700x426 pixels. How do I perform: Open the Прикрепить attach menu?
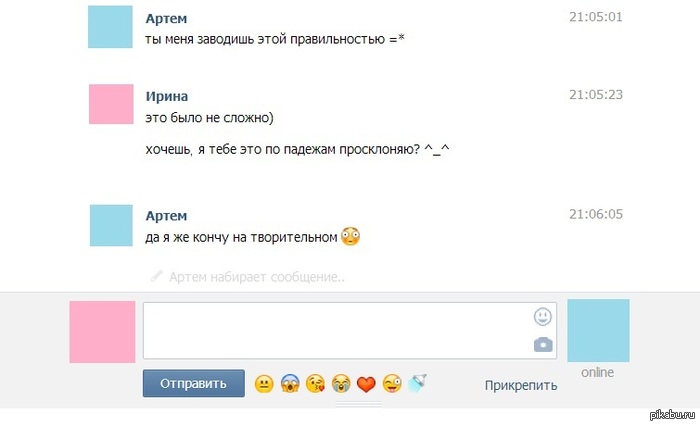pos(520,384)
